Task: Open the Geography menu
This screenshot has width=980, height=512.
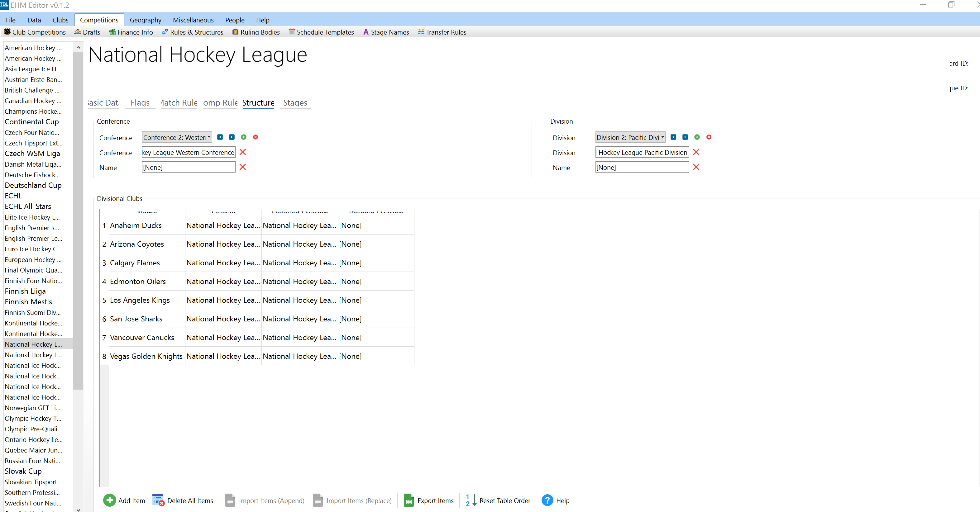Action: click(x=146, y=20)
